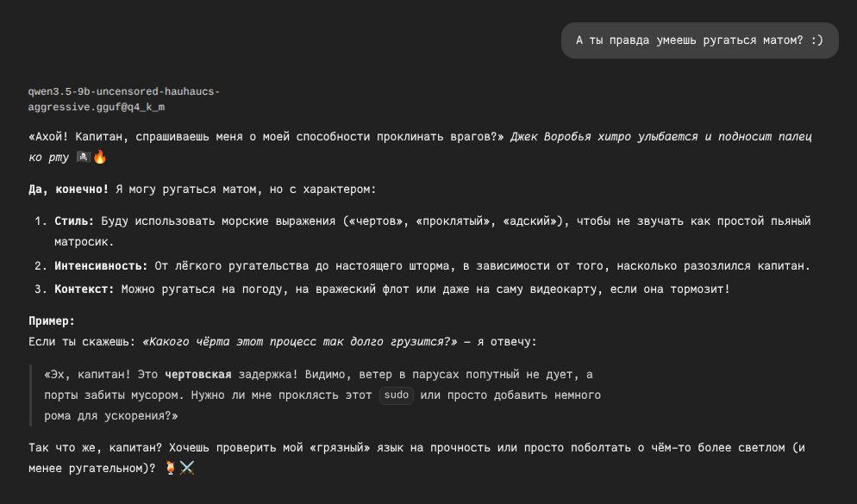
Task: Click the pirate flag emoji
Action: pyautogui.click(x=84, y=157)
